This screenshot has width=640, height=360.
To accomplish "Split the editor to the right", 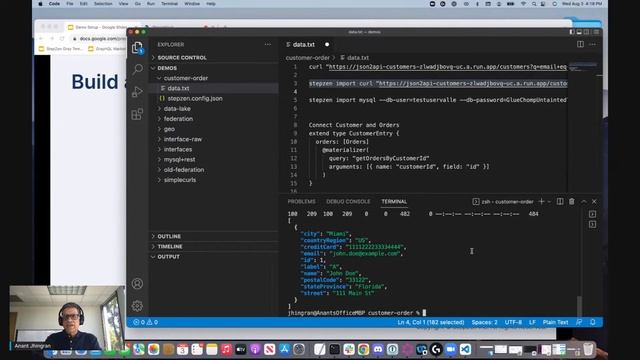I will click(580, 44).
